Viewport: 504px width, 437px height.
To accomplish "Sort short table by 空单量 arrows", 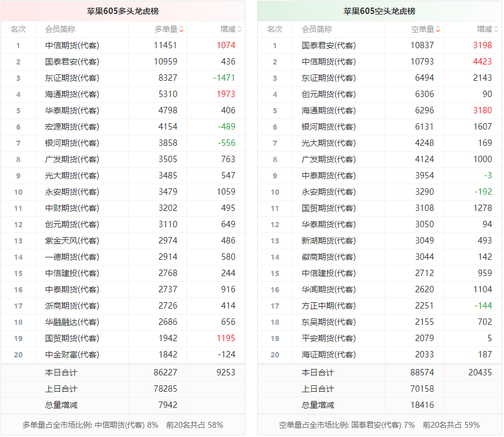I will (x=438, y=29).
